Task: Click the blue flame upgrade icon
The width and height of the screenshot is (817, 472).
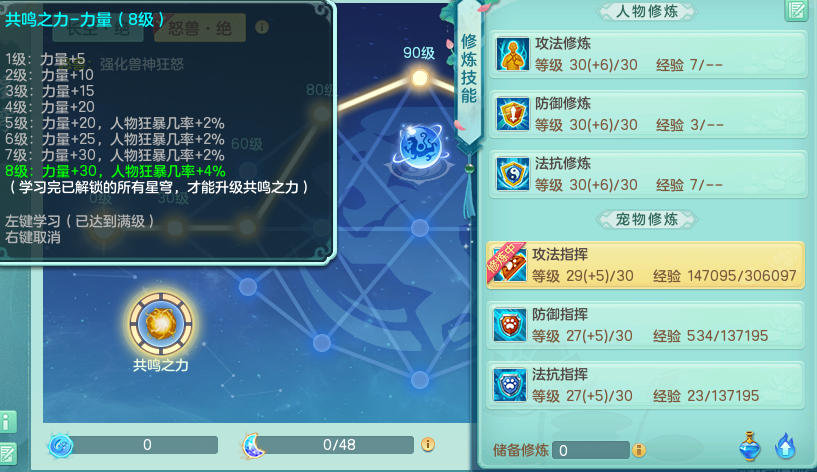Action: [785, 446]
